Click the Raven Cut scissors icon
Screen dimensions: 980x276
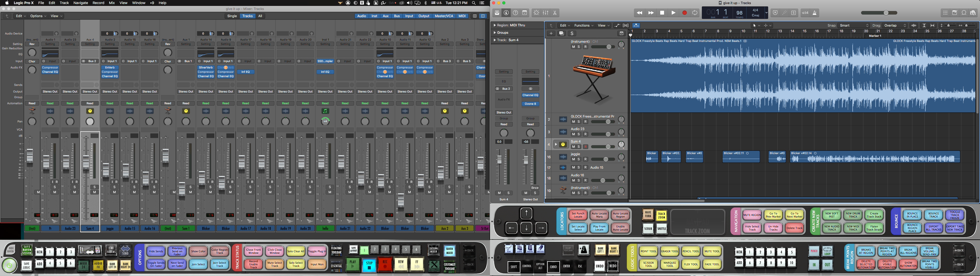pos(509,249)
